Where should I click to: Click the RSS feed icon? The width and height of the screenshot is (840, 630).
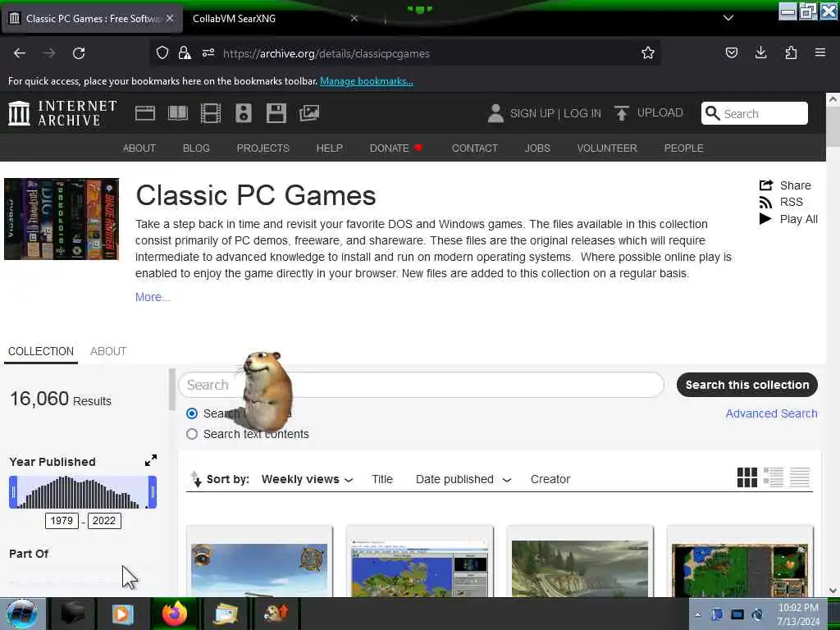pos(765,202)
